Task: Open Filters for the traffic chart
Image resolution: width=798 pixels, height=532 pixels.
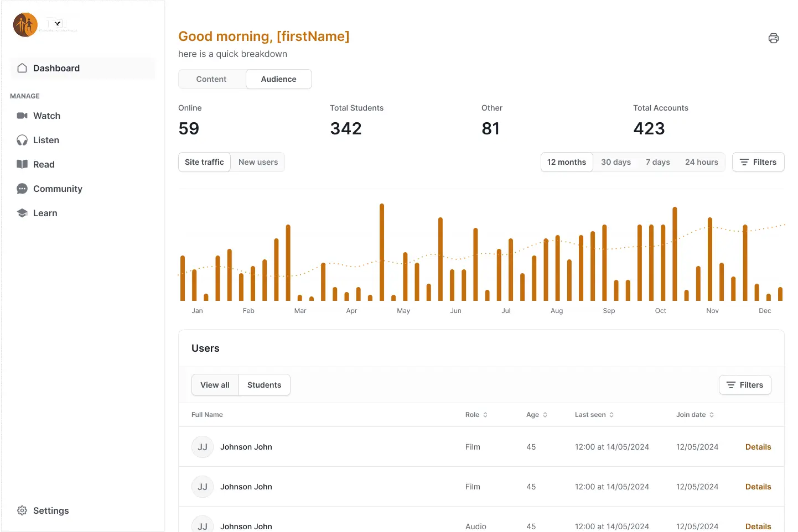Action: [758, 162]
